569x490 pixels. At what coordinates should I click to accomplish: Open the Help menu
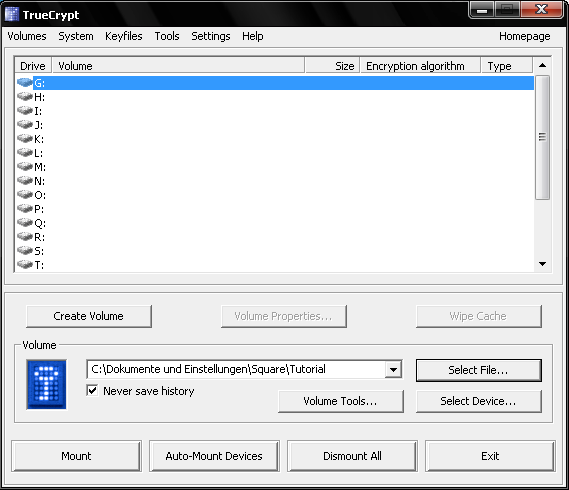[x=253, y=36]
